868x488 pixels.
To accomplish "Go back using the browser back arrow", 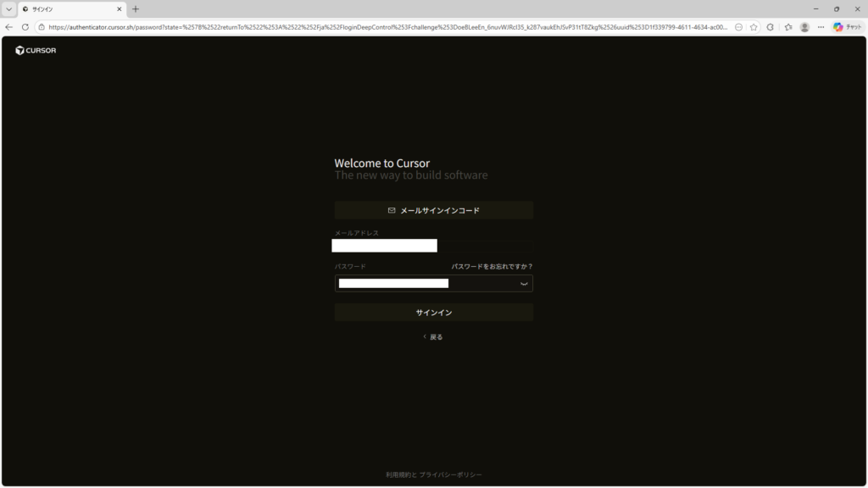I will [x=9, y=27].
